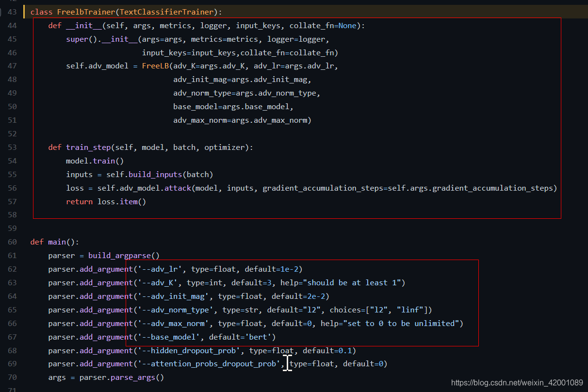
Task: Toggle a breakpoint in the gutter of line 53
Action: [x=23, y=147]
